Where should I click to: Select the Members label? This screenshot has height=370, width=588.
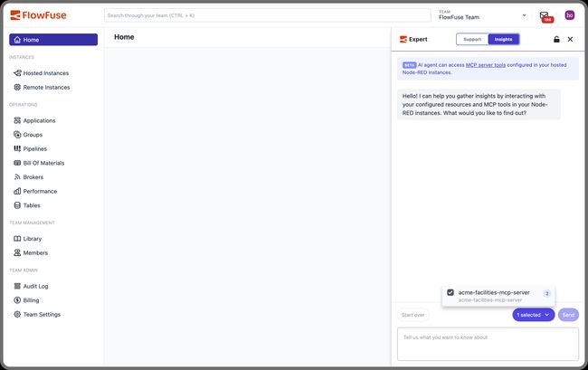coord(35,252)
